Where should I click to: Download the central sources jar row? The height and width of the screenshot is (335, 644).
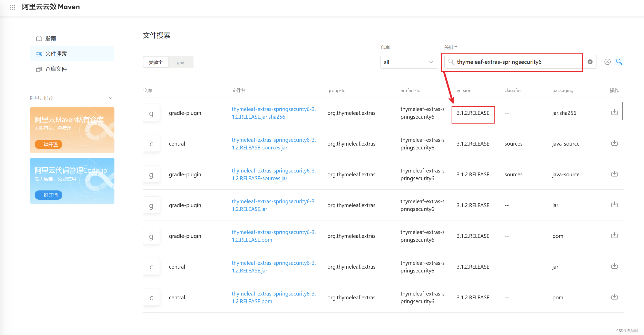[614, 143]
